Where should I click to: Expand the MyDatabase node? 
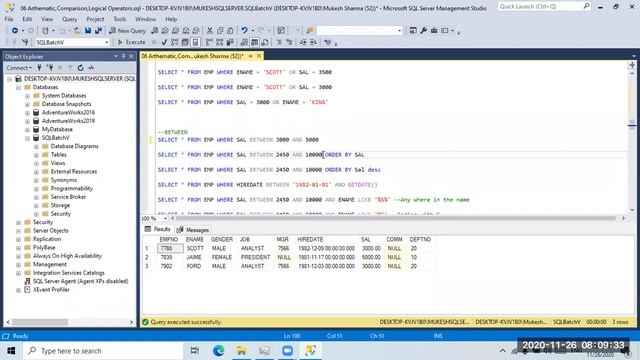[27, 129]
